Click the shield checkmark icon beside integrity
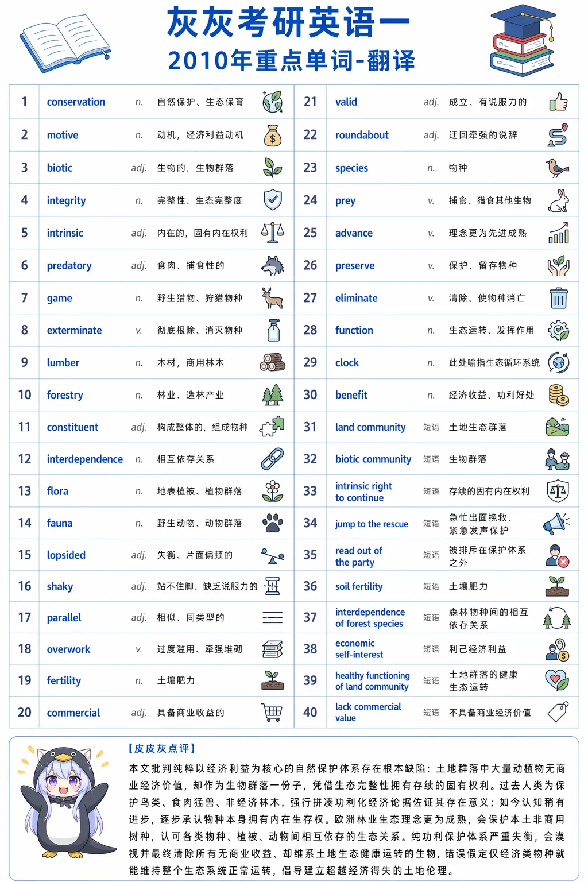This screenshot has height=882, width=588. (272, 200)
